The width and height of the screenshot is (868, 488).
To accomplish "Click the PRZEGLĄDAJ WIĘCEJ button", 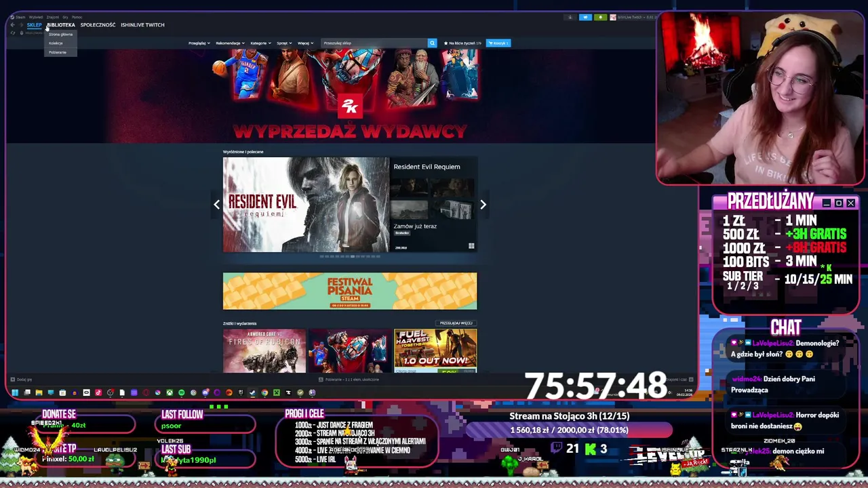I will [x=456, y=323].
